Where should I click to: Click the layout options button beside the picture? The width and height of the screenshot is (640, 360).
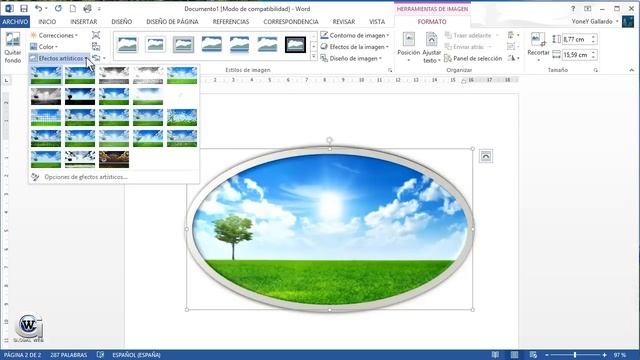point(486,156)
